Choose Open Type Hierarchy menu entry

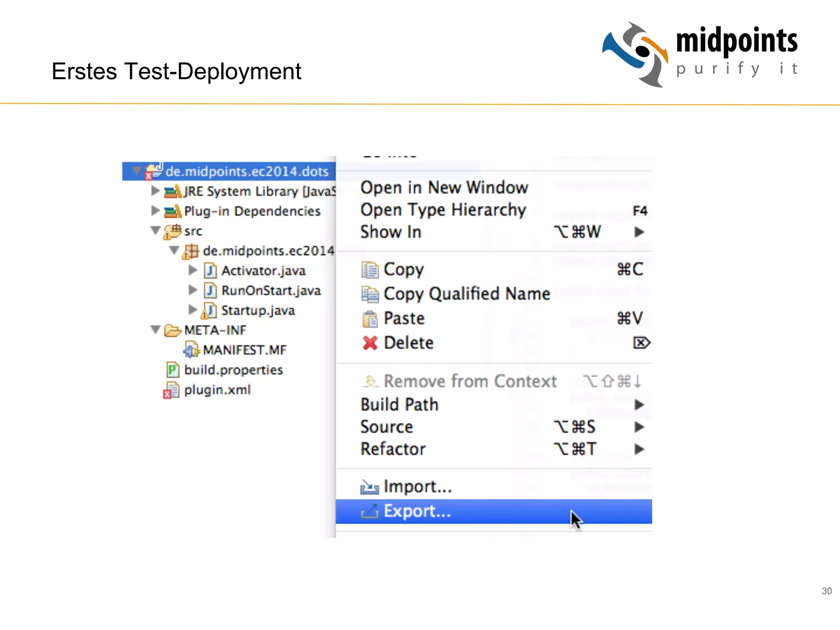[x=443, y=210]
